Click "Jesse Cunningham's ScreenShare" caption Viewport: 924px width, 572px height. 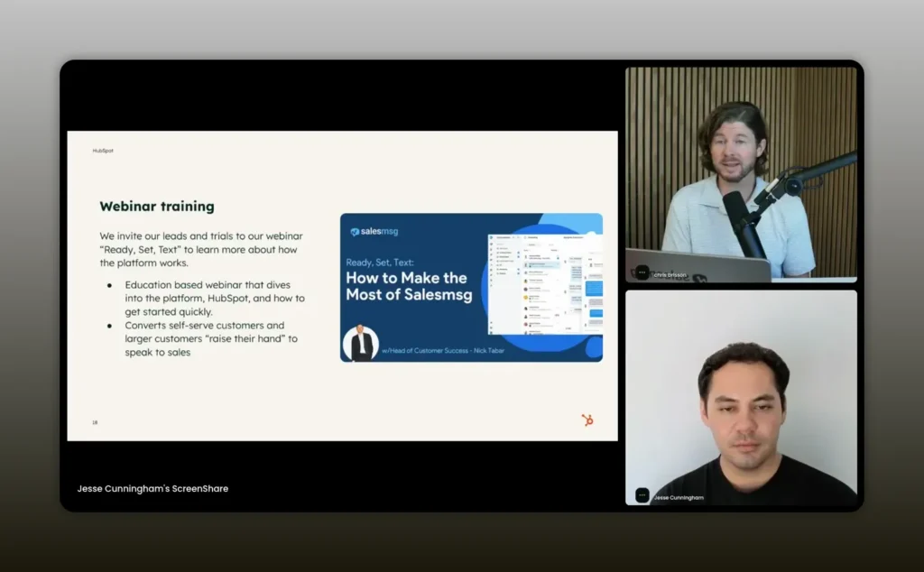pos(152,488)
